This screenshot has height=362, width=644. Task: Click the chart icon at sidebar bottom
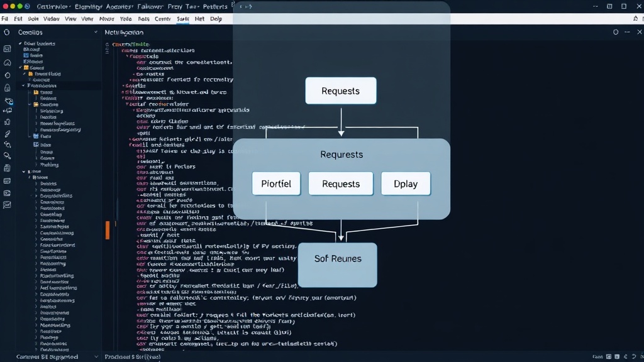(7, 205)
